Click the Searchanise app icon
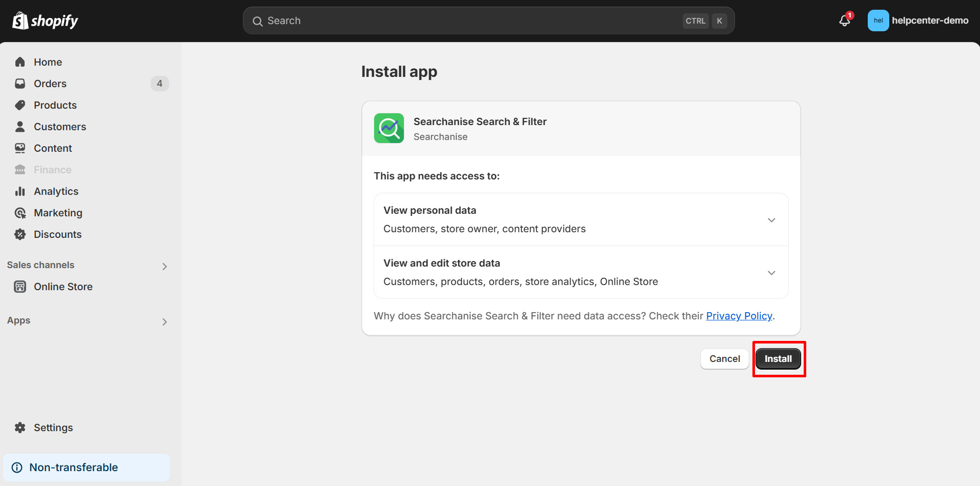 click(389, 128)
